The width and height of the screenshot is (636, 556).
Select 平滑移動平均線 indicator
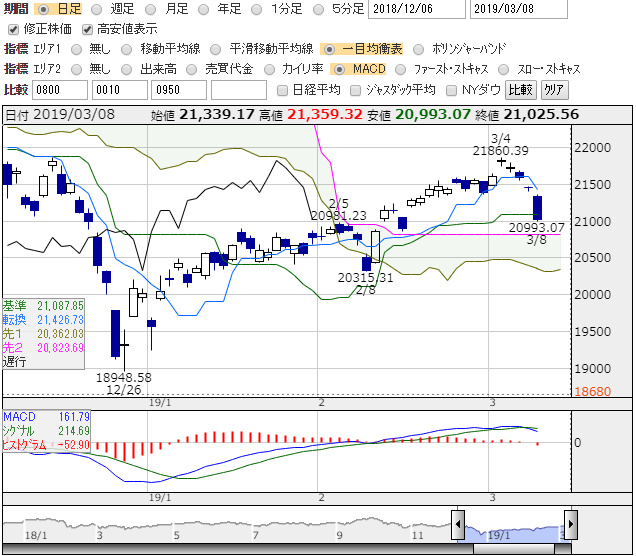click(x=215, y=49)
